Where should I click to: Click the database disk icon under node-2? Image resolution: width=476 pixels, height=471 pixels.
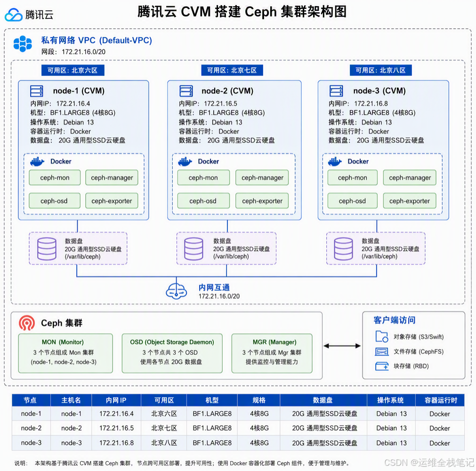point(194,249)
